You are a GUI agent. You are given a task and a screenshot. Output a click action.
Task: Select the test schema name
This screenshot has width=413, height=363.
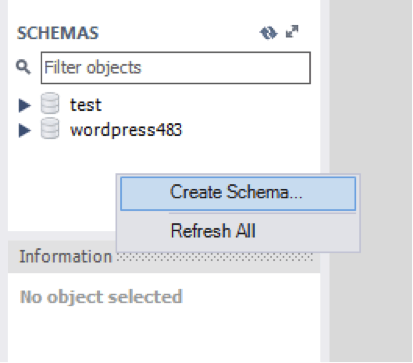pos(86,105)
